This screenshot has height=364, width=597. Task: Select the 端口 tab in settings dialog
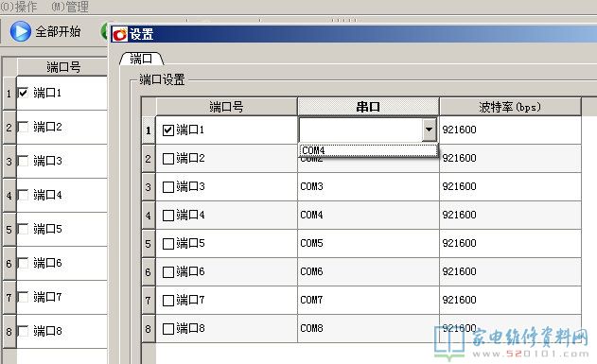click(x=141, y=59)
